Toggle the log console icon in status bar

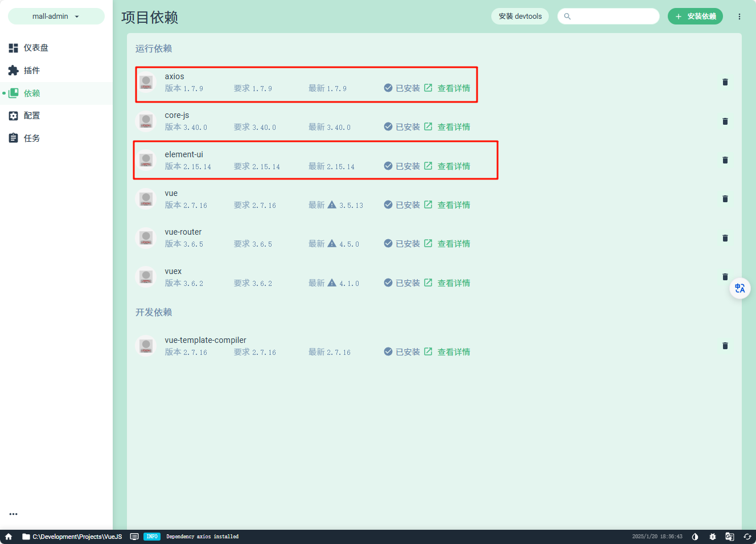tap(134, 537)
